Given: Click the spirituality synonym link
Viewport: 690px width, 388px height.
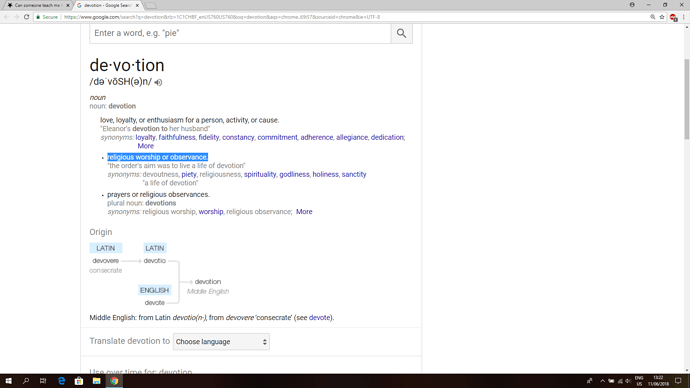Looking at the screenshot, I should tap(260, 174).
